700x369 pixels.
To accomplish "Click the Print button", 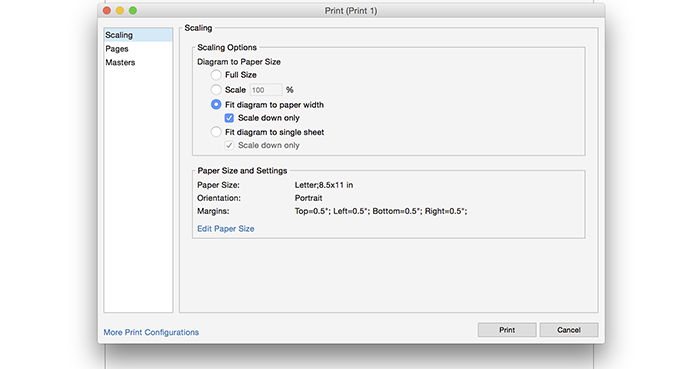I will click(x=507, y=330).
